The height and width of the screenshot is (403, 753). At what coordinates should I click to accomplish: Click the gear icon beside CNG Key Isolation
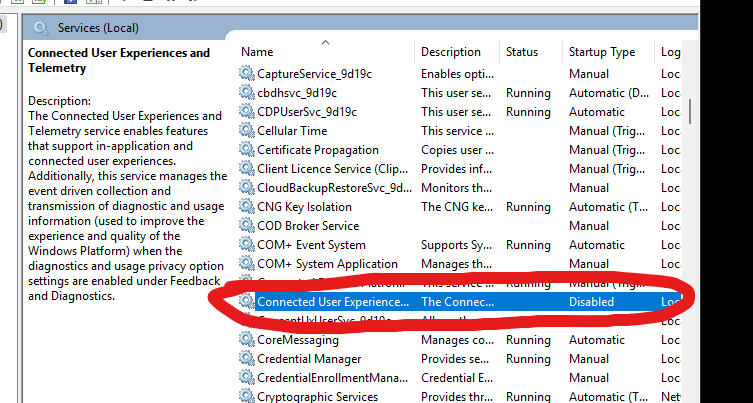246,207
